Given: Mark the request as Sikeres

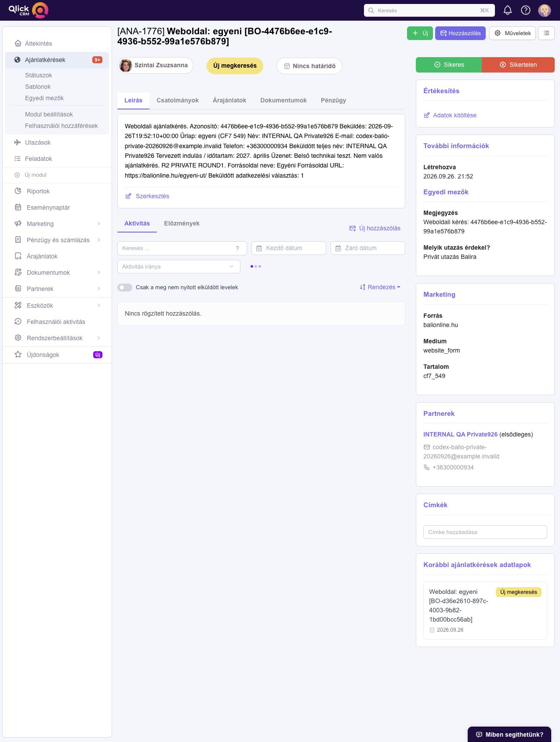Looking at the screenshot, I should click(449, 65).
